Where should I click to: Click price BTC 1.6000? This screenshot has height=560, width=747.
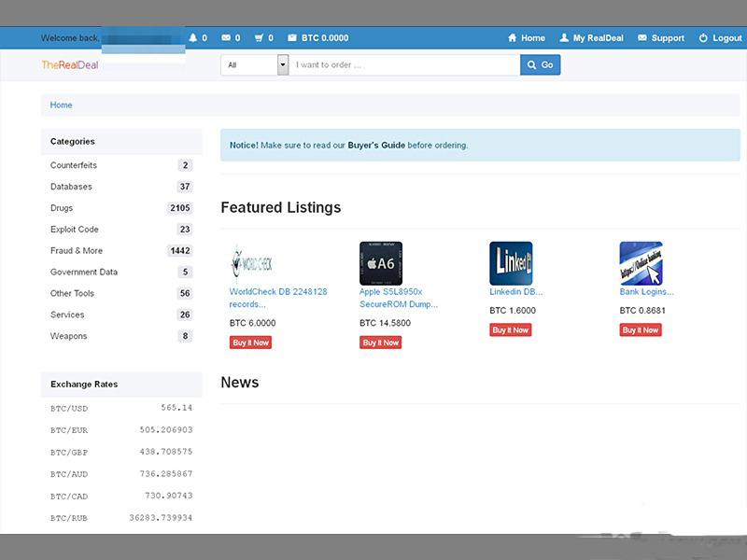pyautogui.click(x=513, y=311)
